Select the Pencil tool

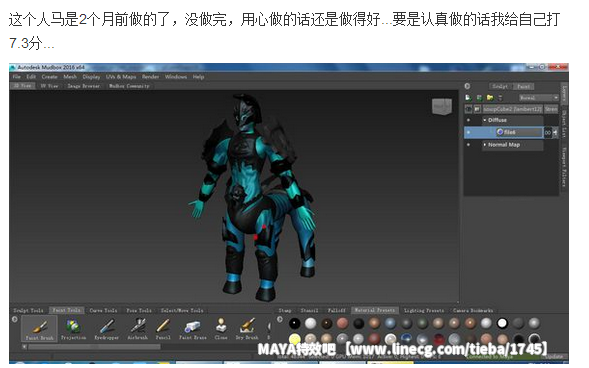point(163,329)
